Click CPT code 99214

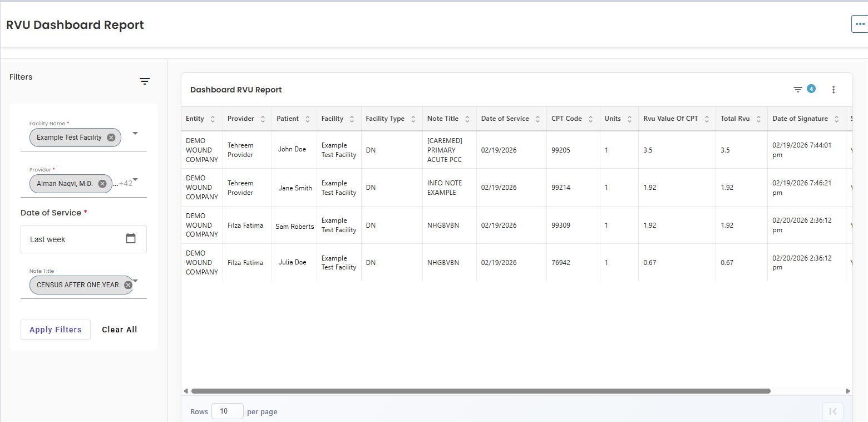(x=561, y=188)
